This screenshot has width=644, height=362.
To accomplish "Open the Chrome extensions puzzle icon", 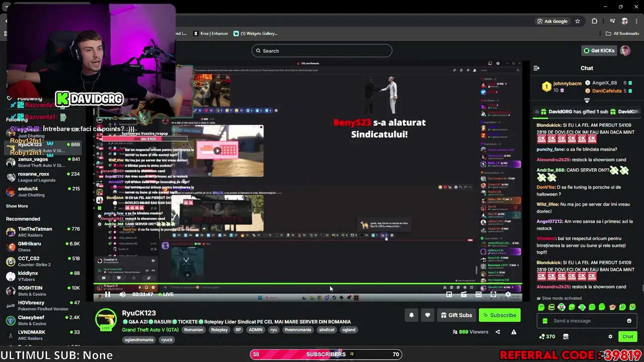I will click(x=595, y=21).
